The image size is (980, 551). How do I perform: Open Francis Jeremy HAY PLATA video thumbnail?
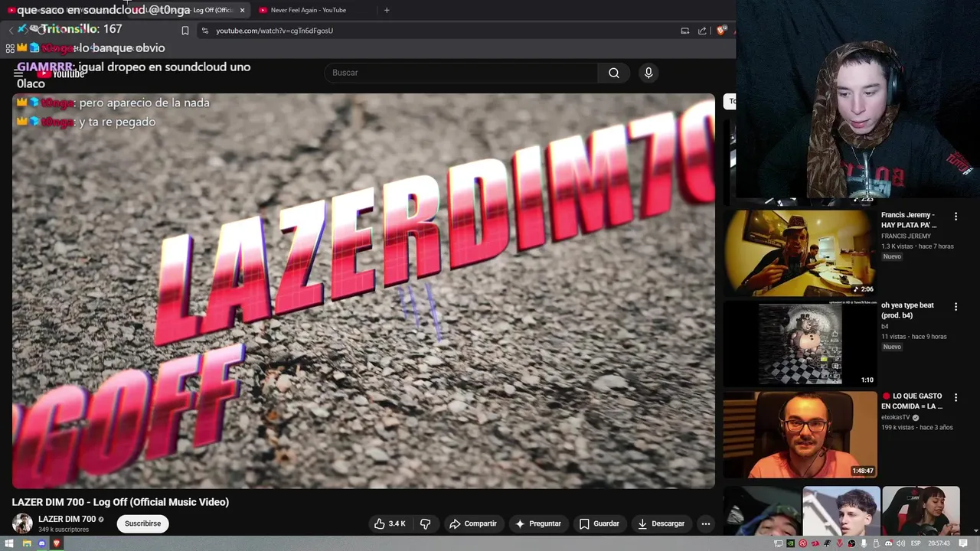click(x=799, y=253)
